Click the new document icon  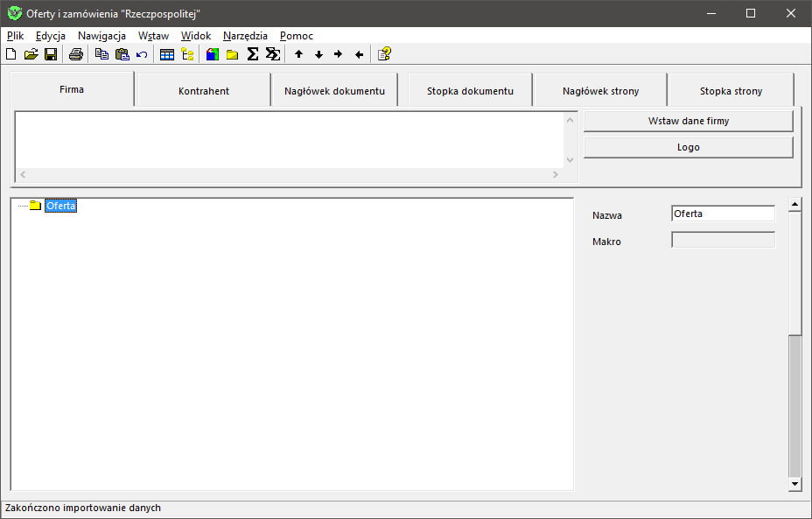point(11,54)
